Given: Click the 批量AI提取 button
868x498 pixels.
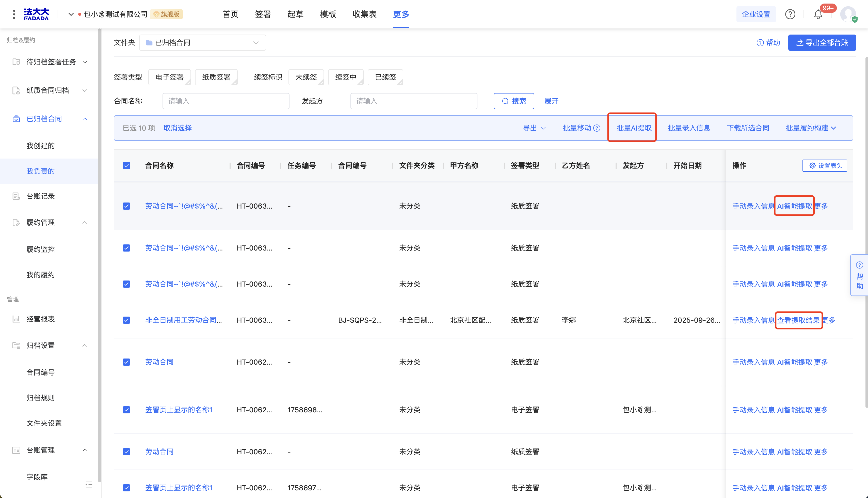Looking at the screenshot, I should click(634, 128).
